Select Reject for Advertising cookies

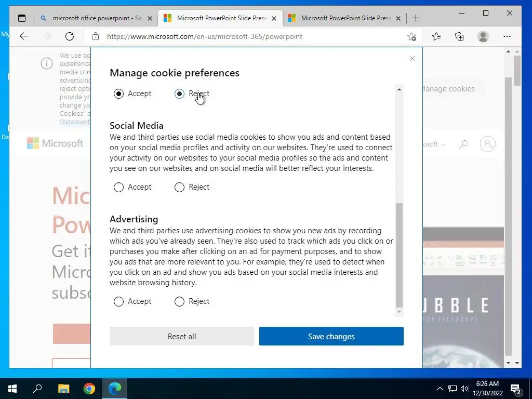point(179,302)
